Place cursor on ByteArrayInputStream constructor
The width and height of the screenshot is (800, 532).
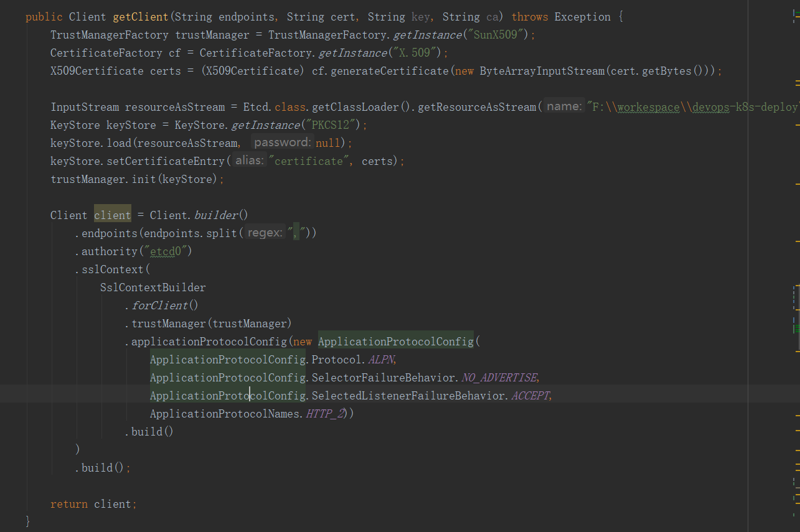point(542,71)
